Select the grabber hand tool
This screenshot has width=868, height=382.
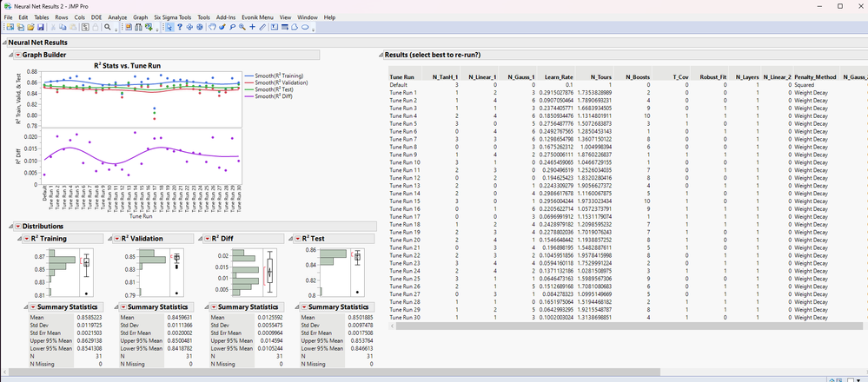pos(211,28)
